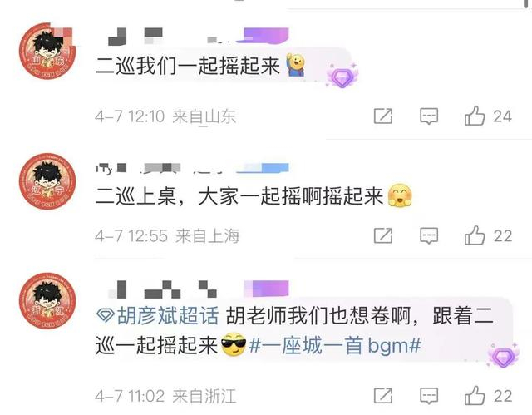The width and height of the screenshot is (532, 415).
Task: Repost the comment from 山东
Action: point(383,116)
